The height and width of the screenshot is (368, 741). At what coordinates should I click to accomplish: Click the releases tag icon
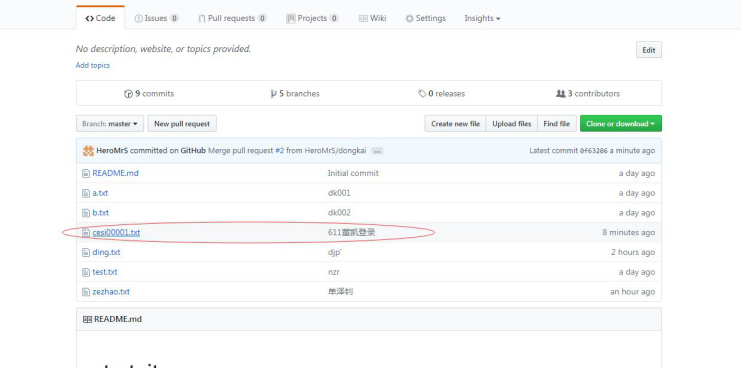[422, 94]
